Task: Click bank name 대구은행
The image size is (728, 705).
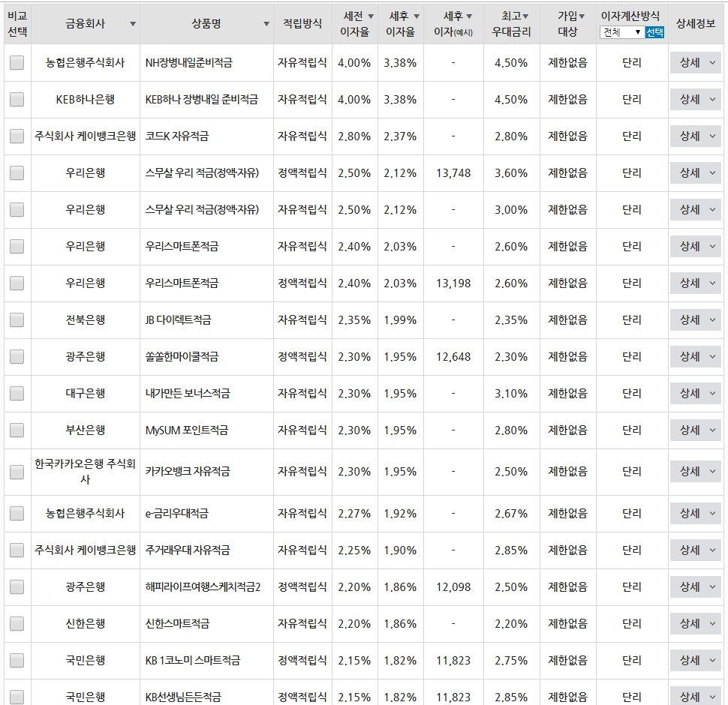Action: point(86,393)
